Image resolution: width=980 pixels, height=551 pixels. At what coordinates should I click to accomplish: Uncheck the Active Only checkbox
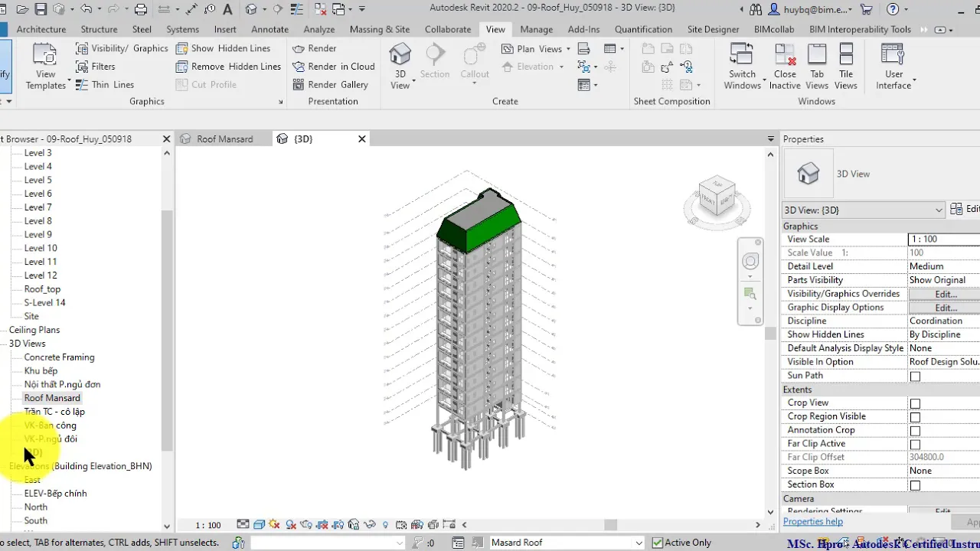click(657, 543)
